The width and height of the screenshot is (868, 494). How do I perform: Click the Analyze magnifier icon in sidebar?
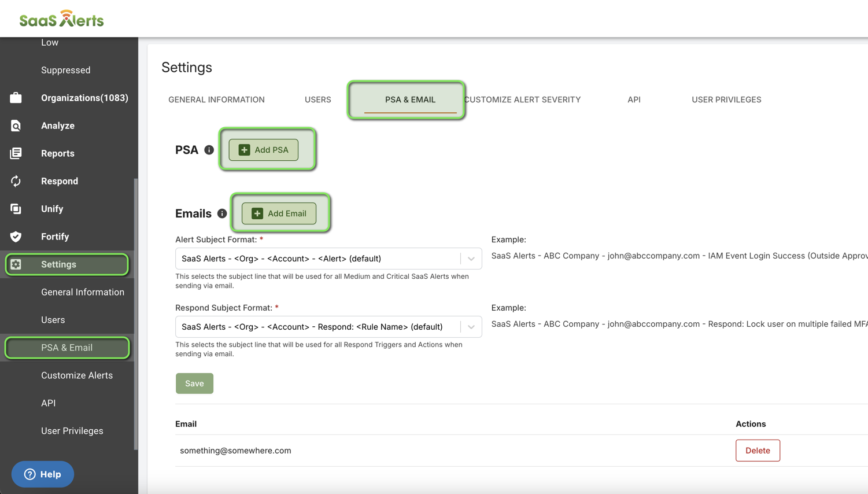click(x=16, y=126)
